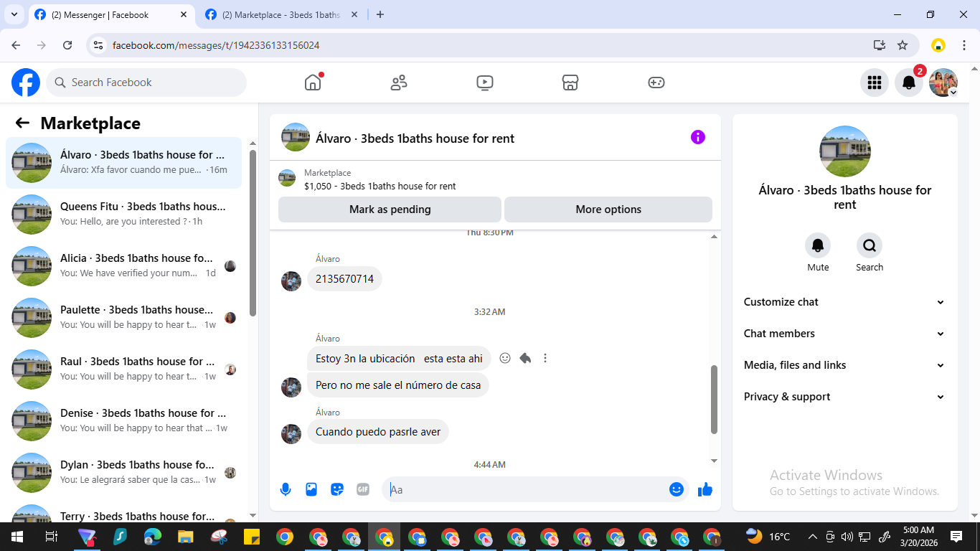Go back using Marketplace back arrow

22,123
